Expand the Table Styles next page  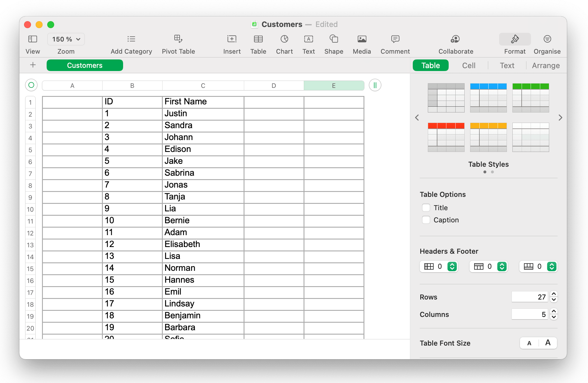pyautogui.click(x=560, y=117)
